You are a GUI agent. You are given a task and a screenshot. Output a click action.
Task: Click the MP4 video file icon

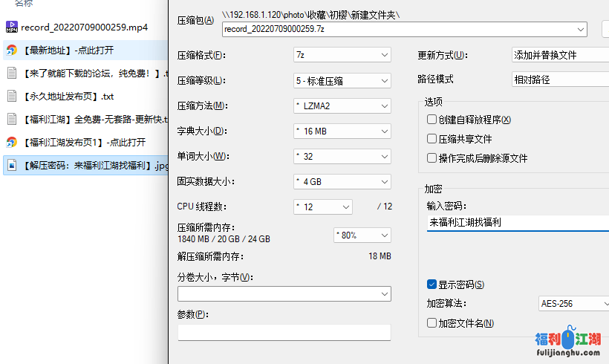click(12, 27)
